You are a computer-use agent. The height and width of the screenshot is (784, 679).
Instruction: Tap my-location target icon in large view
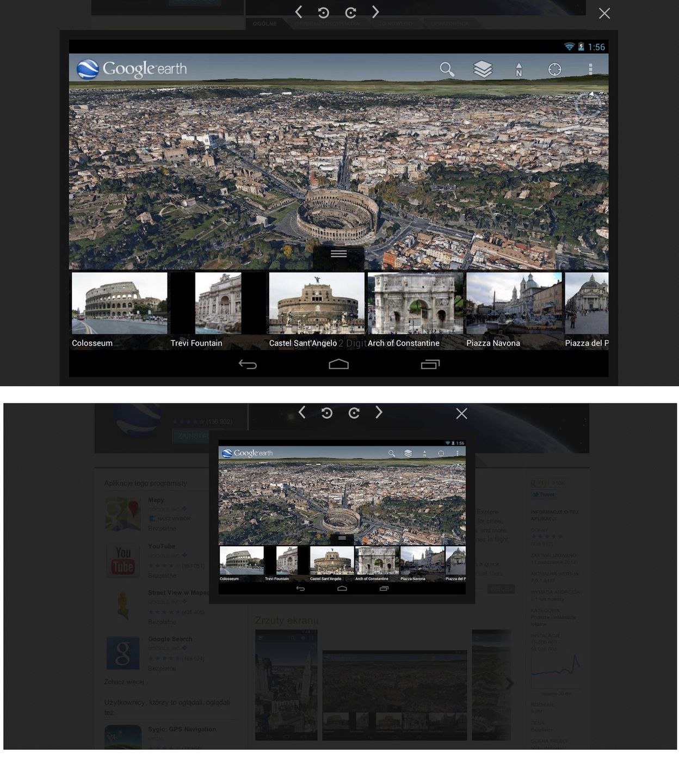click(x=554, y=69)
